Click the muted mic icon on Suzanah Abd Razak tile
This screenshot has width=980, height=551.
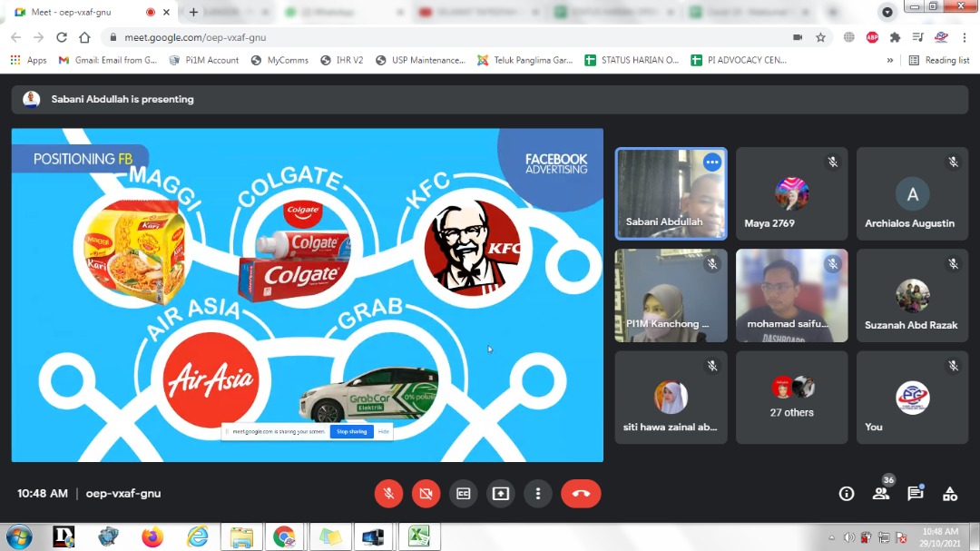tap(953, 264)
